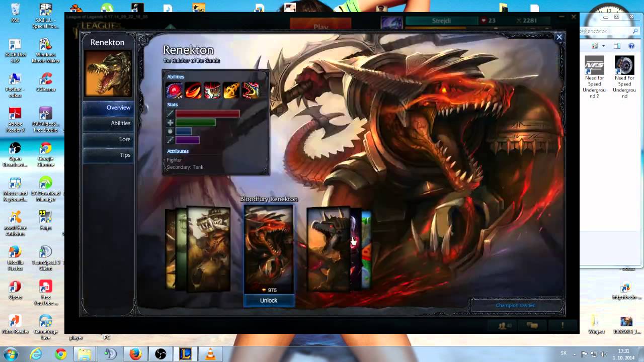Open VLC media player from the taskbar
Viewport: 644px width, 362px height.
coord(210,354)
